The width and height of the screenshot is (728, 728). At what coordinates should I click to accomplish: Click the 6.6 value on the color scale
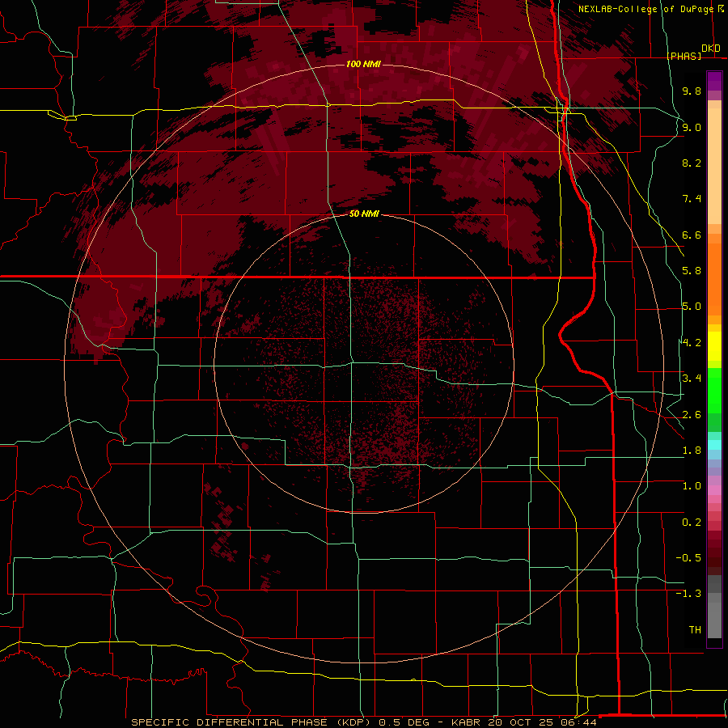tap(692, 235)
